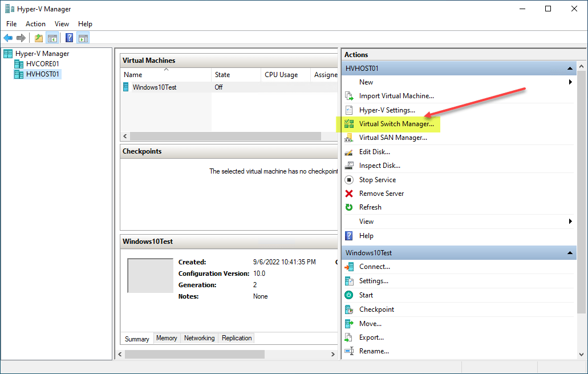Click Stop Service action text
588x374 pixels.
coord(378,180)
